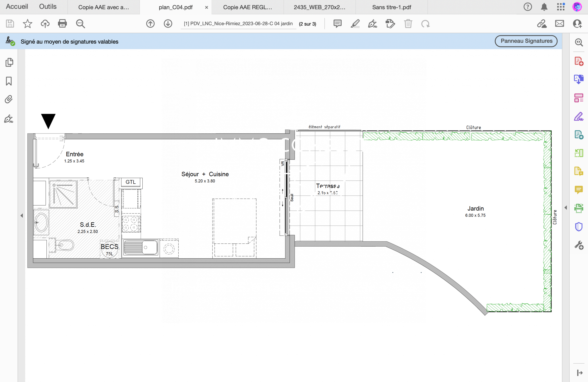Open notifications bell
Viewport: 588px width, 382px height.
click(544, 7)
